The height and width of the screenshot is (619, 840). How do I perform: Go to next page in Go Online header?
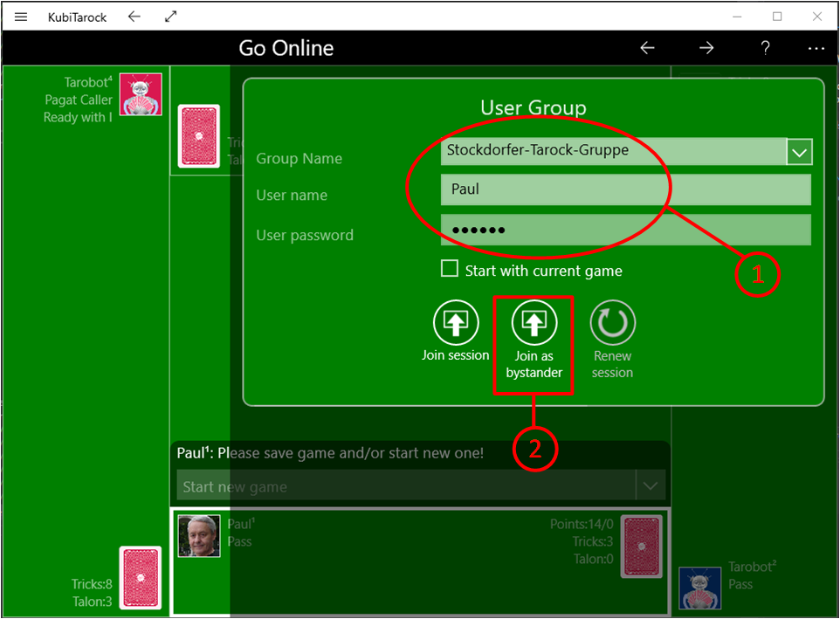pyautogui.click(x=706, y=48)
